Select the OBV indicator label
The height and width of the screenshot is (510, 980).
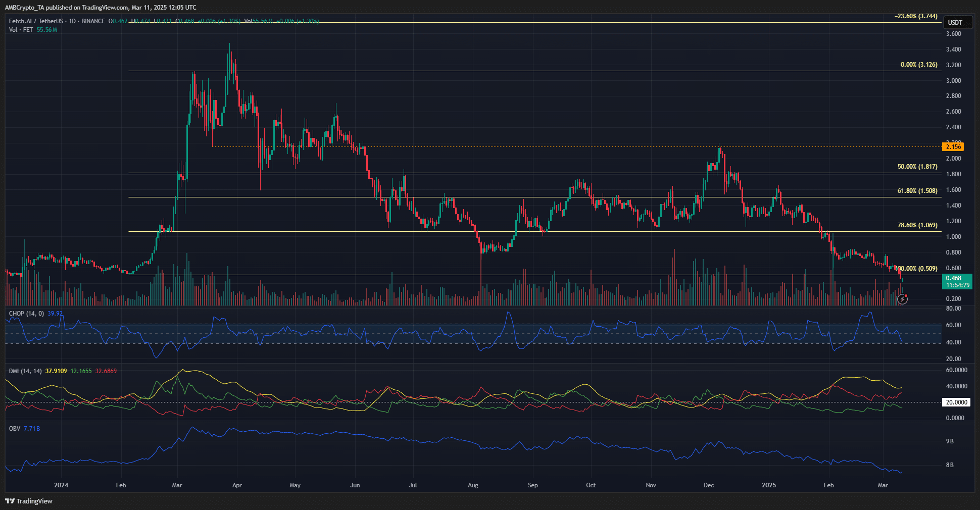pos(15,429)
